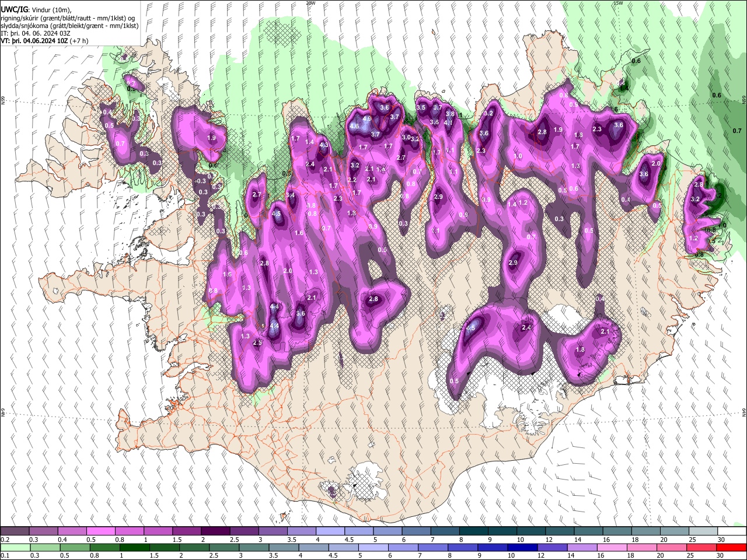Click the '15W' longitude label
This screenshot has height=560, width=747.
617,3
